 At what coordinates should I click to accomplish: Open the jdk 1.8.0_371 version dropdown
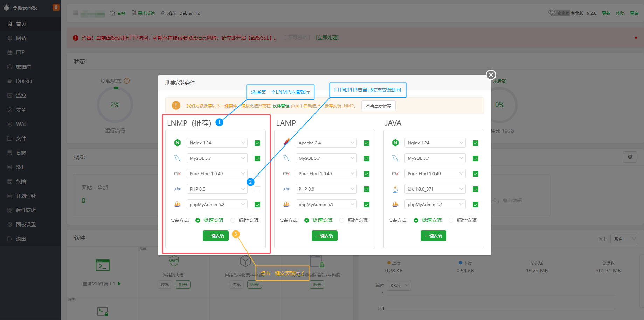435,189
